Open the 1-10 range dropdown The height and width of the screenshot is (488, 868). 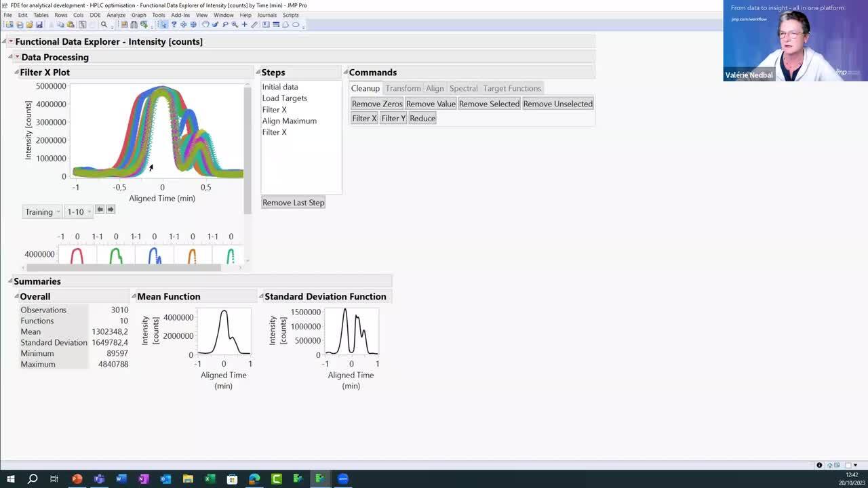(79, 212)
